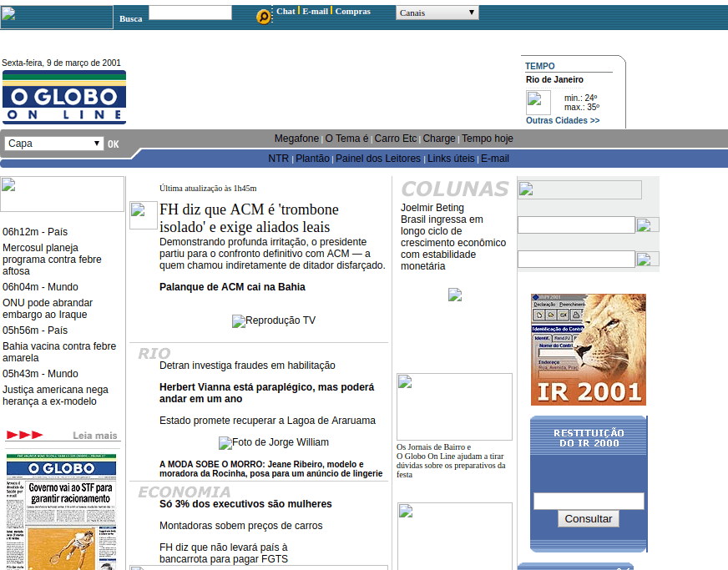The width and height of the screenshot is (728, 570).
Task: Click Outras Cidades >> weather link
Action: click(x=563, y=120)
